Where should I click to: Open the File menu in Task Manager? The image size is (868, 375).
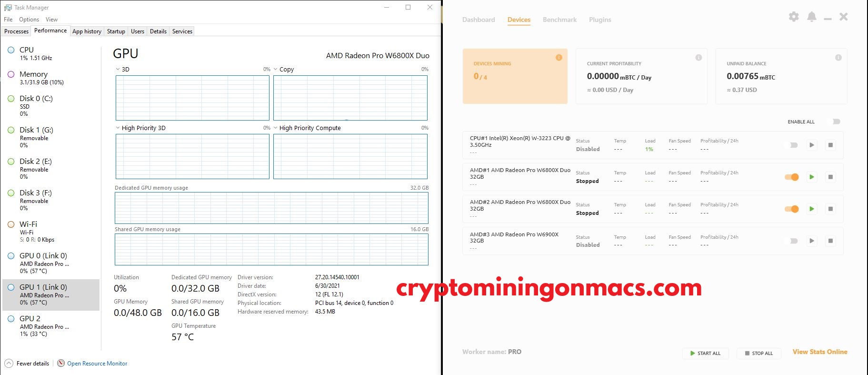tap(8, 20)
